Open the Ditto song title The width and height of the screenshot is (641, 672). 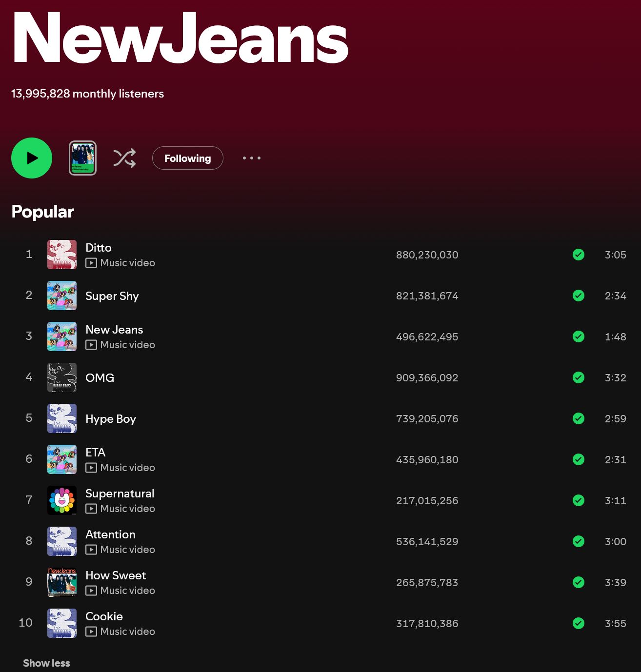click(x=99, y=248)
